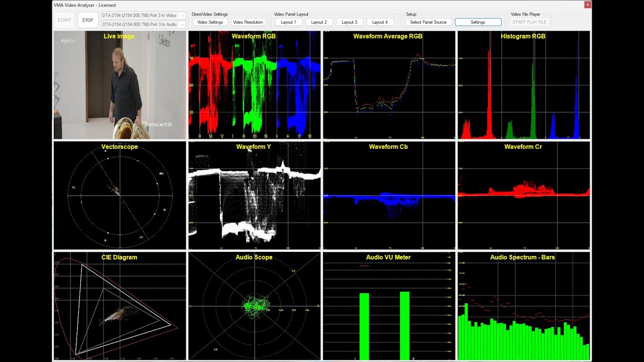
Task: Switch to Layout 4
Action: 380,22
